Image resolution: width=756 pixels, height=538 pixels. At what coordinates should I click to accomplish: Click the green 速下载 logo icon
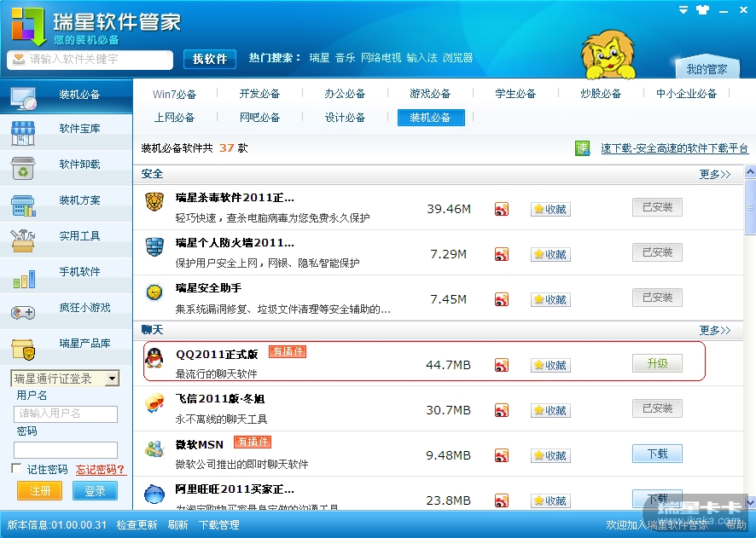[x=583, y=148]
